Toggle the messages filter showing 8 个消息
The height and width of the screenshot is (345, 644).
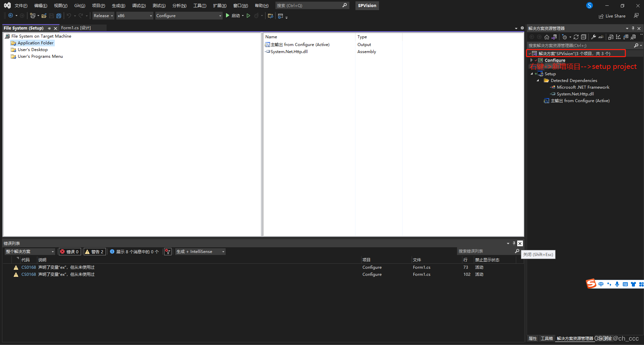coord(134,252)
